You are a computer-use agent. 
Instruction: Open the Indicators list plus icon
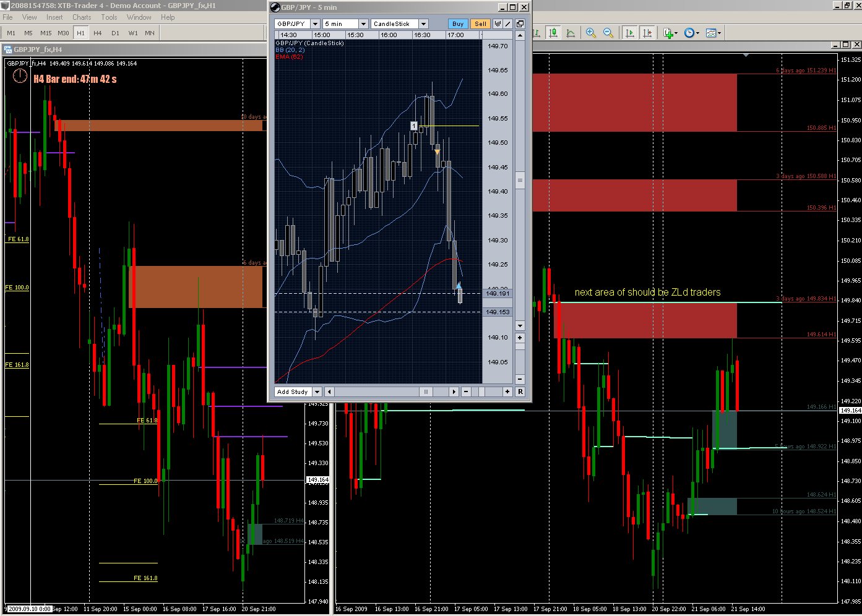tap(670, 33)
